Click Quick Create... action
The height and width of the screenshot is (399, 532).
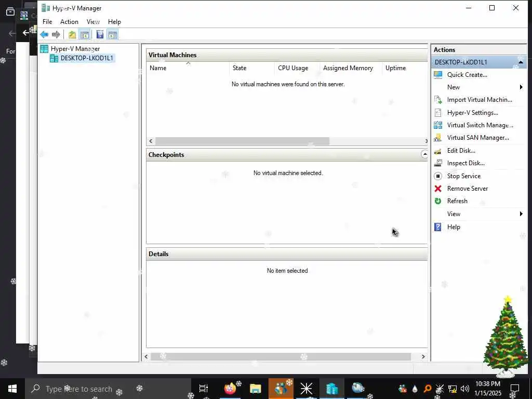tap(467, 75)
